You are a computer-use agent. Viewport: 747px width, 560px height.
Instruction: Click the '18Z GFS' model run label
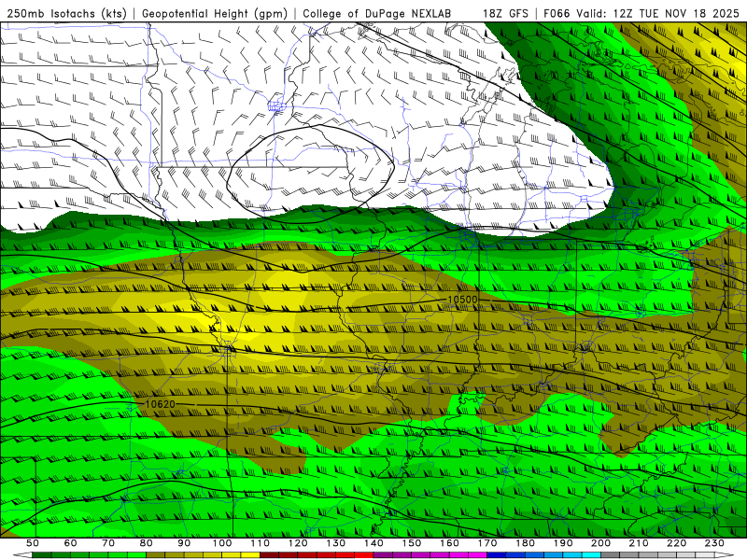(505, 14)
